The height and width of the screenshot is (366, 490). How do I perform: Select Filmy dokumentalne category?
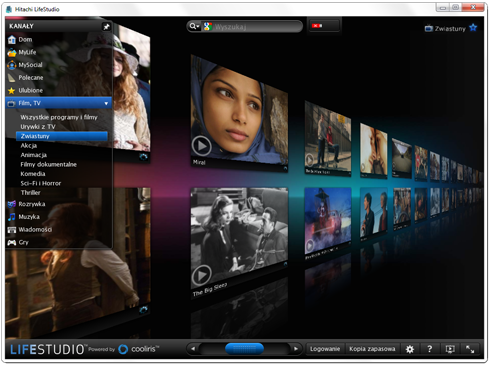(48, 164)
